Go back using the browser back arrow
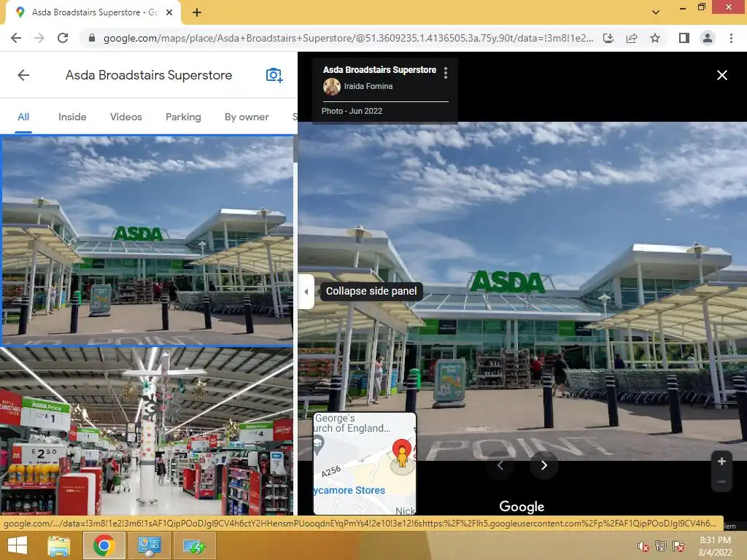 (16, 38)
